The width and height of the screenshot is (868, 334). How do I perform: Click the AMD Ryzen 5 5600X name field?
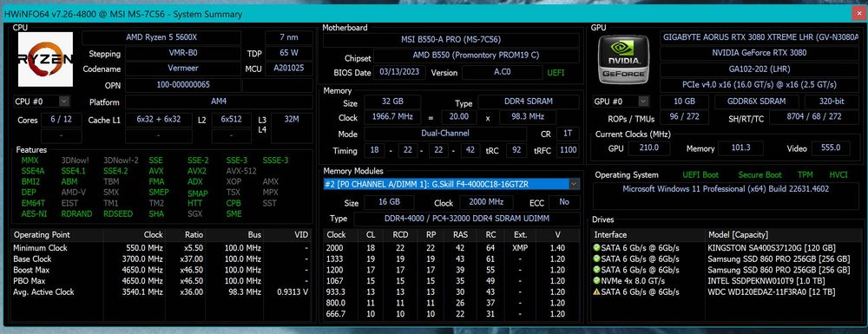coord(161,37)
